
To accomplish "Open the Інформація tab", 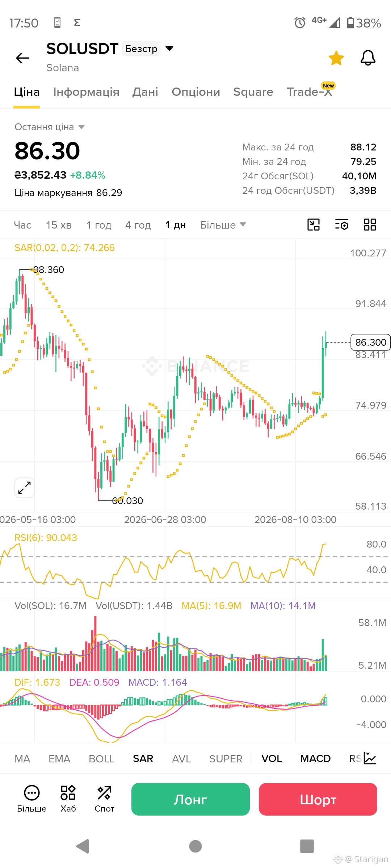I will (x=86, y=92).
